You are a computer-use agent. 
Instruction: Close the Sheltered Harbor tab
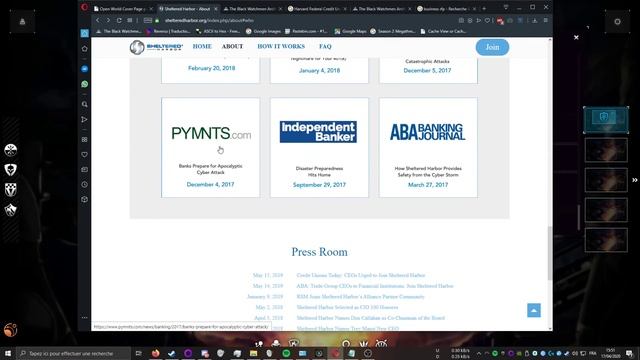[x=216, y=9]
